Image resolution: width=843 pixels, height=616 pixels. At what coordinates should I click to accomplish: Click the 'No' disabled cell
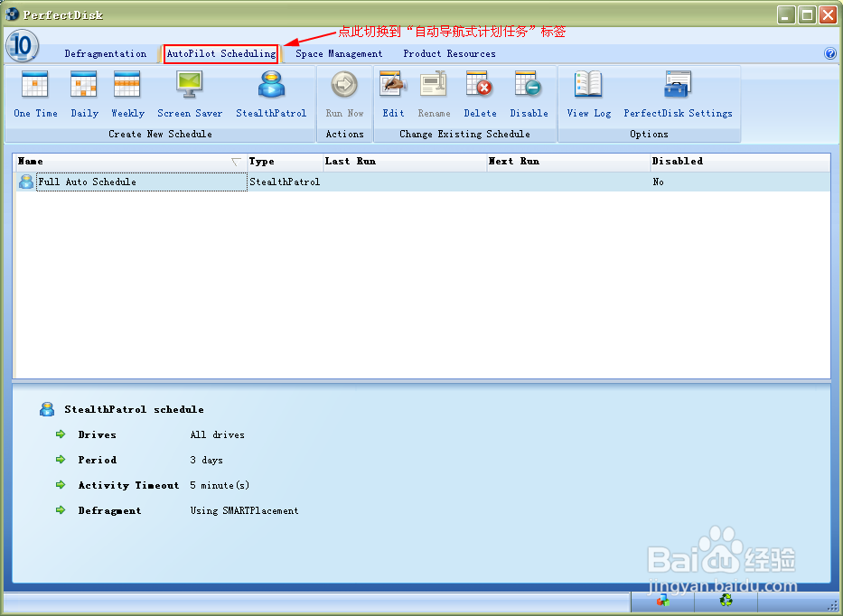click(658, 182)
